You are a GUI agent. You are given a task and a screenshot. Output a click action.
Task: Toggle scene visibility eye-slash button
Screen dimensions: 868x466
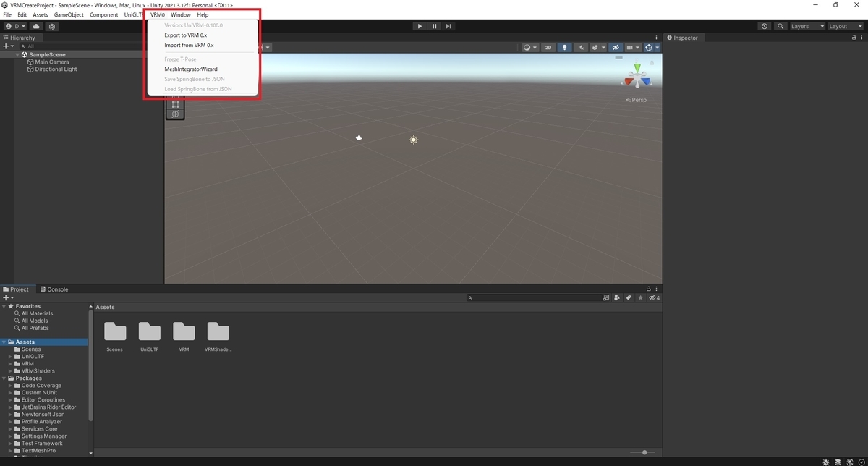point(616,48)
